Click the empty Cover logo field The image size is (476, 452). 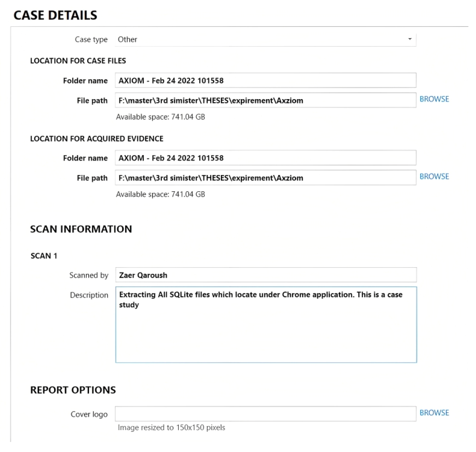pos(265,414)
